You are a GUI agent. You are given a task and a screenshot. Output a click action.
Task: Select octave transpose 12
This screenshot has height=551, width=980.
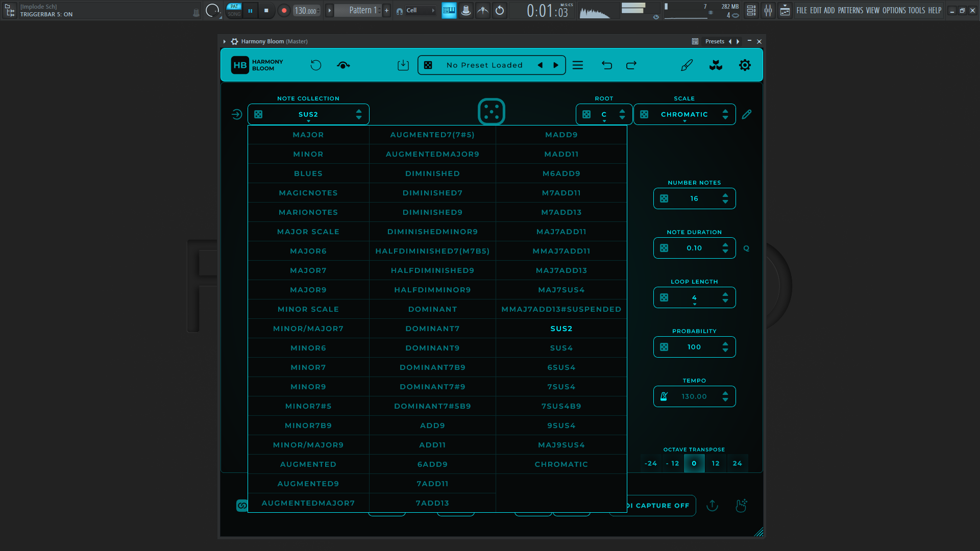[x=716, y=463]
